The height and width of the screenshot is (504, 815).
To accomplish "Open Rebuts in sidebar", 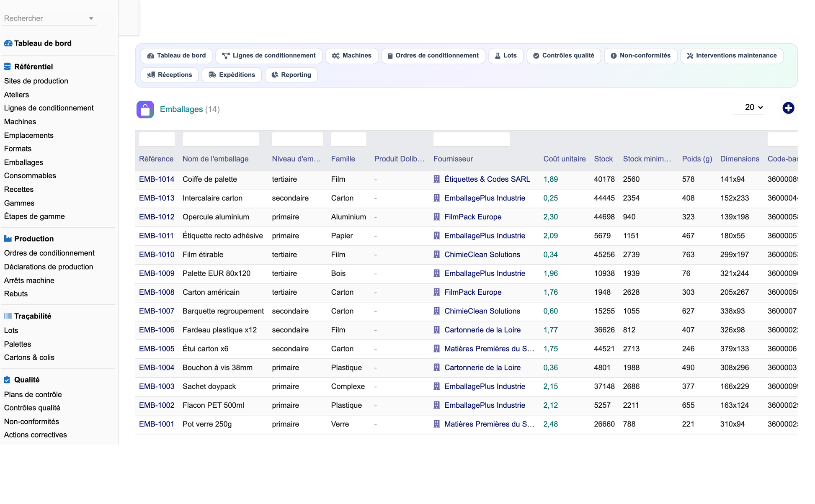I will point(16,294).
